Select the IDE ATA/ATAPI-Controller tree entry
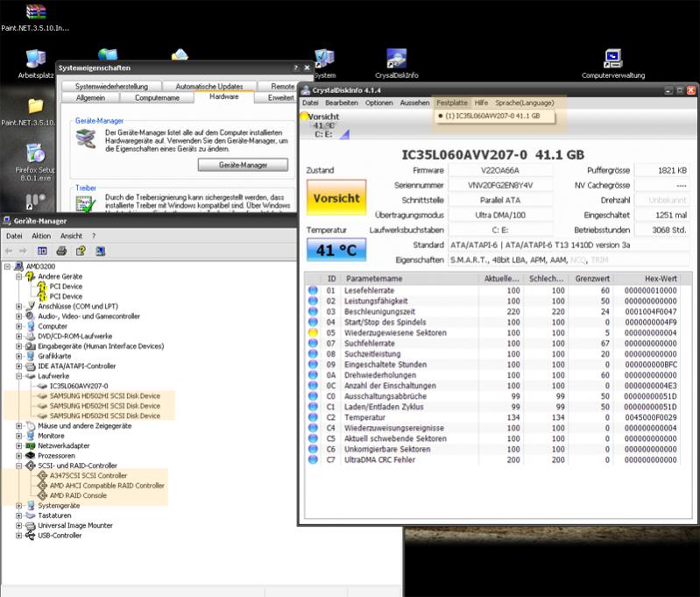 77,366
